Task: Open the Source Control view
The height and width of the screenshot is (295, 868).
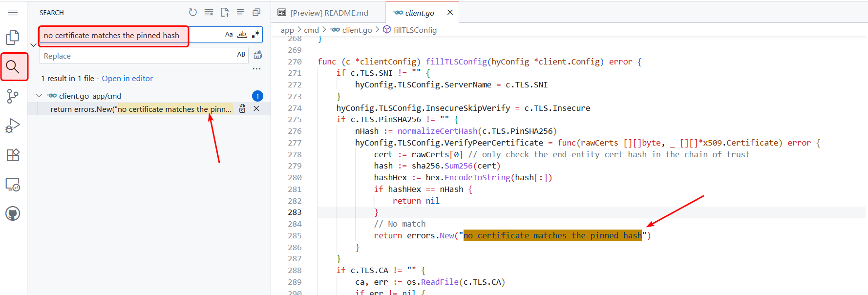Action: tap(13, 96)
